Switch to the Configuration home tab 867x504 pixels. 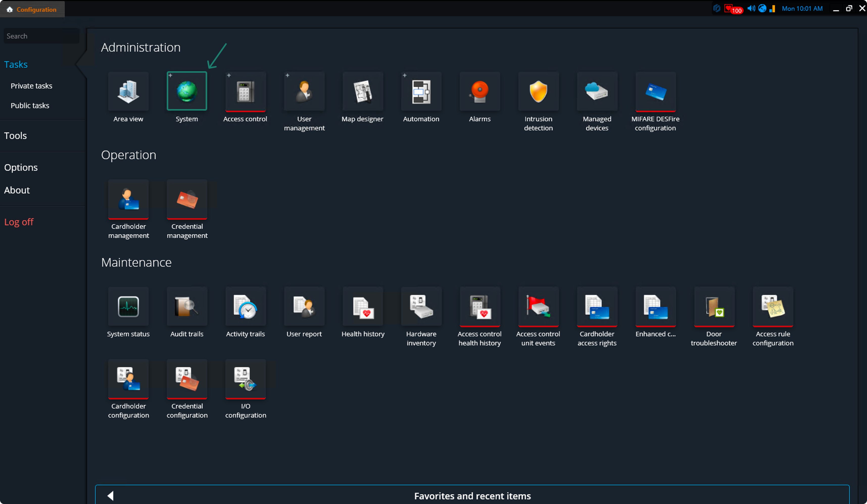tap(32, 9)
